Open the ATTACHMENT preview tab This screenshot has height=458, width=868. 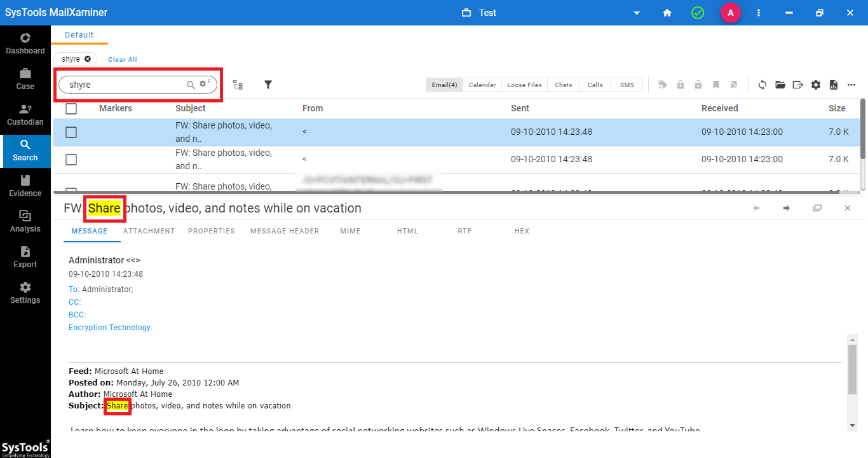point(149,231)
